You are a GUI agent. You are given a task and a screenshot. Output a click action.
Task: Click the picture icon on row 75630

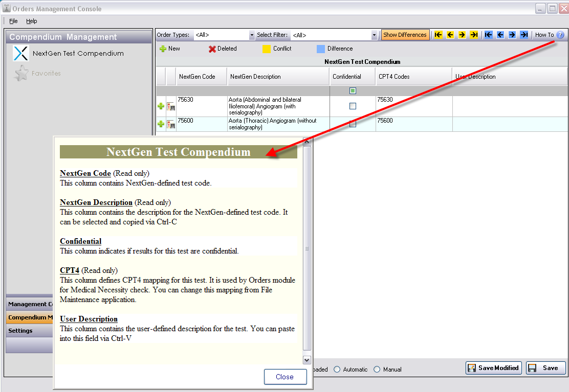(x=171, y=106)
